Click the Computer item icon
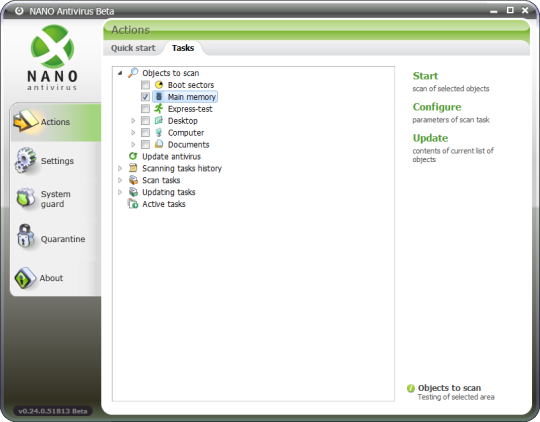 tap(159, 132)
